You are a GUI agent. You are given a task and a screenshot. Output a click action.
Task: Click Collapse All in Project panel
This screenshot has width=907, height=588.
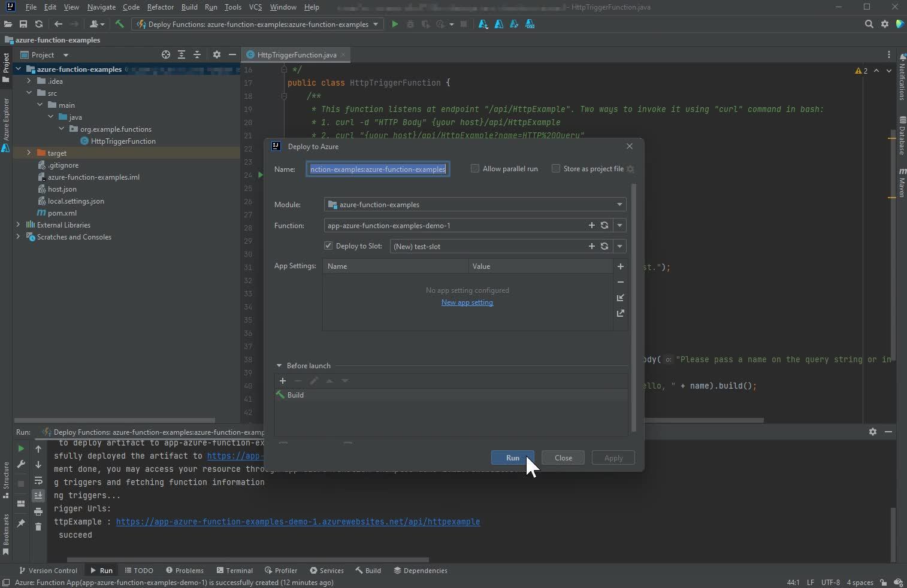point(197,54)
